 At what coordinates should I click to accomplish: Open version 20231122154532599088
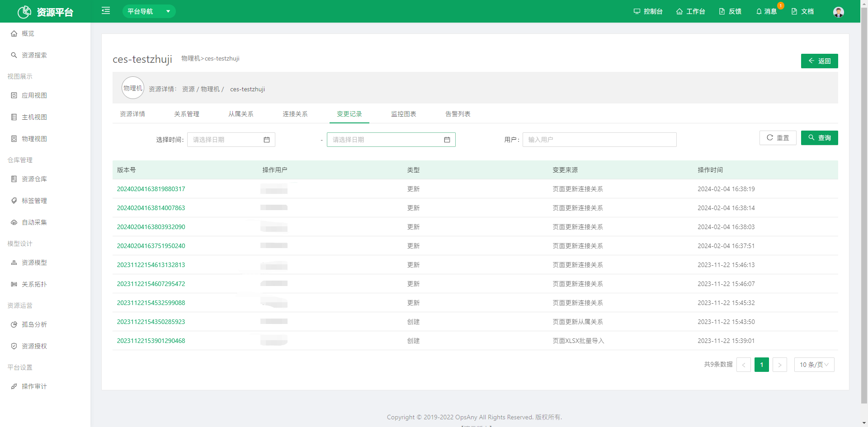151,303
